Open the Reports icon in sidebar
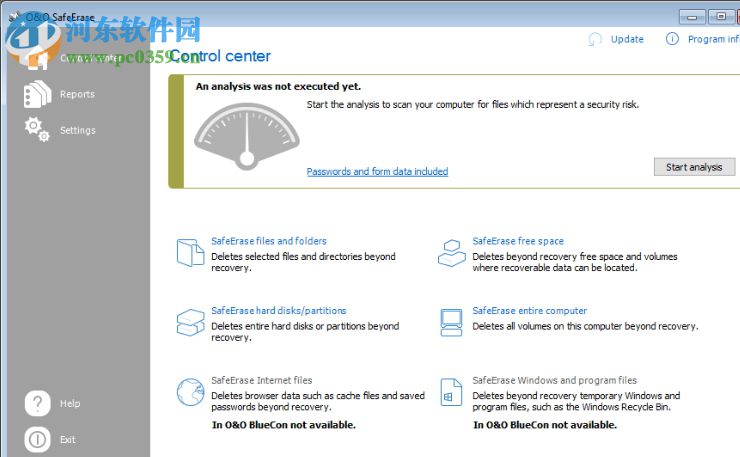The image size is (740, 457). [37, 94]
